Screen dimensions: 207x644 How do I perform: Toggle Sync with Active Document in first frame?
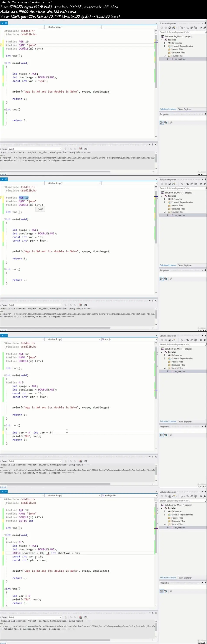187,28
